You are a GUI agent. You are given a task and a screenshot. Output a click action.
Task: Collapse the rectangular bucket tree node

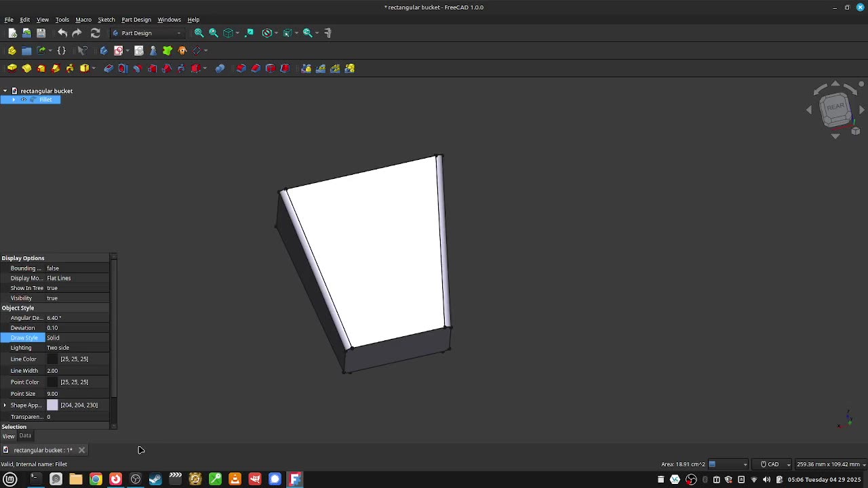[x=5, y=91]
